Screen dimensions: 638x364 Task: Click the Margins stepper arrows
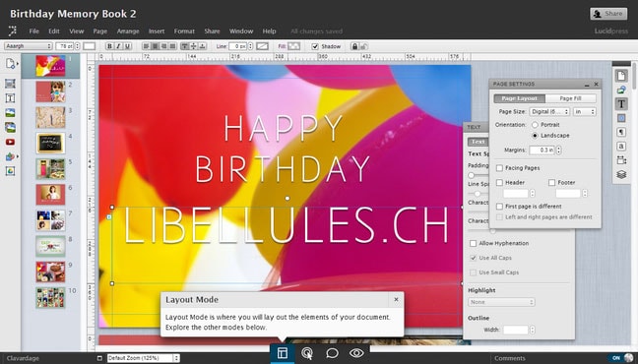coord(558,151)
